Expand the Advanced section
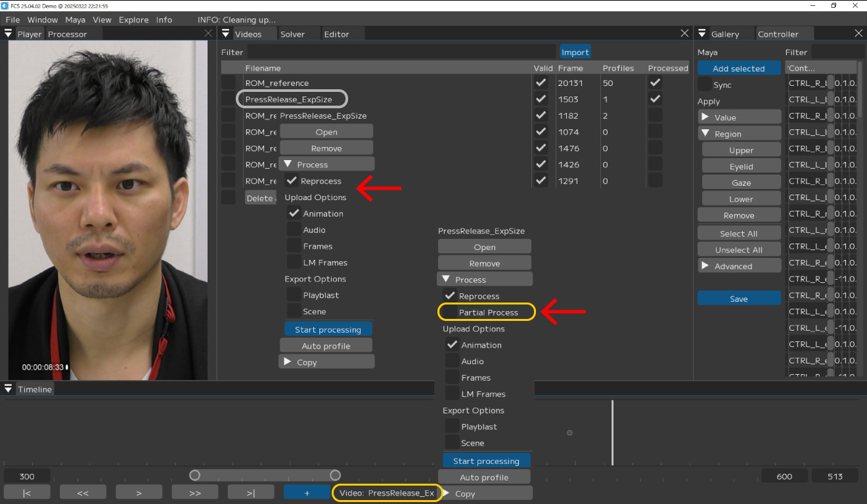This screenshot has width=867, height=504. [705, 266]
